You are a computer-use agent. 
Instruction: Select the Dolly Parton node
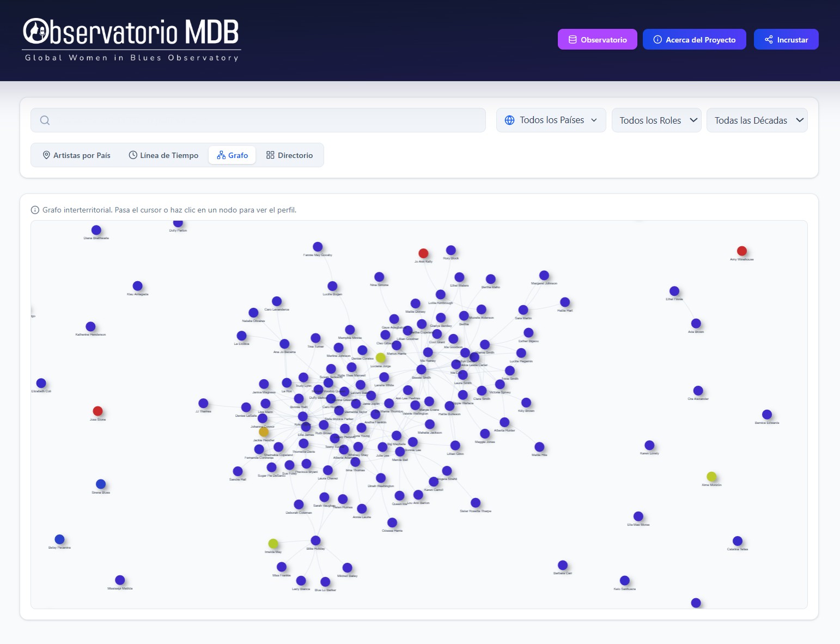pyautogui.click(x=178, y=223)
